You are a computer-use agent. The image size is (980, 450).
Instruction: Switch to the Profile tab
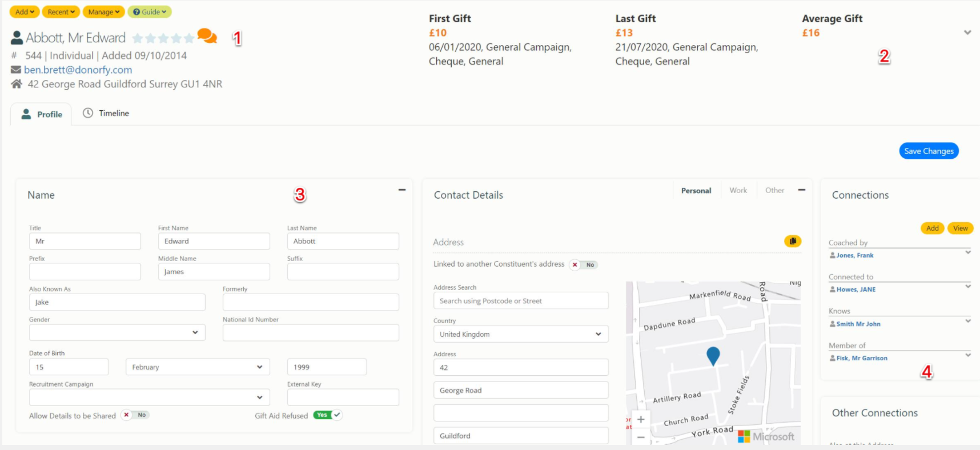(41, 114)
